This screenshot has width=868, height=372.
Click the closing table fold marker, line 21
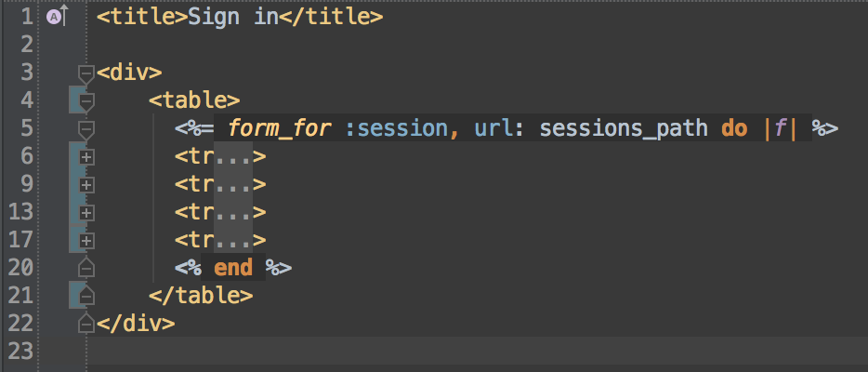[86, 296]
